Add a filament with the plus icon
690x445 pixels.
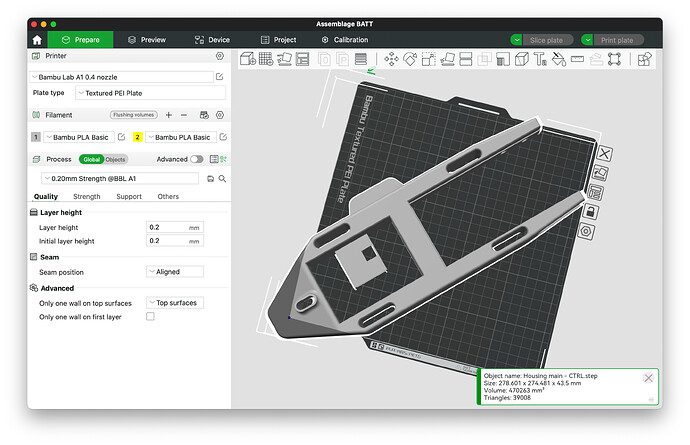tap(169, 115)
